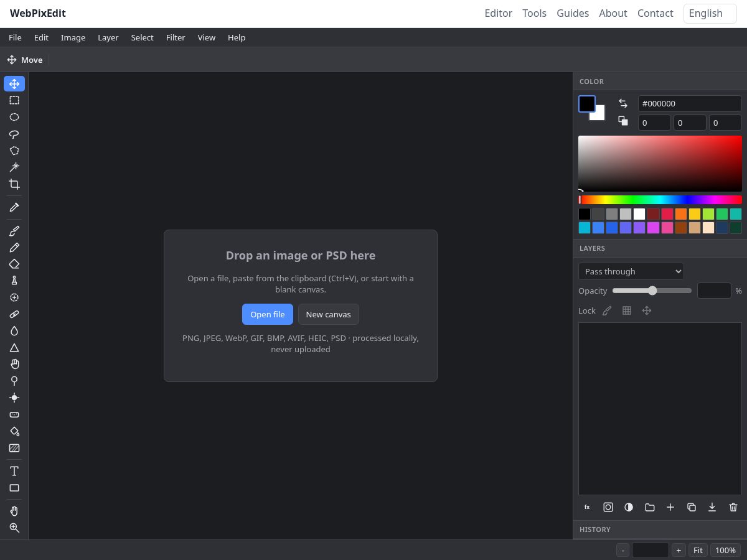Select the Zoom magnifier tool

tap(14, 528)
